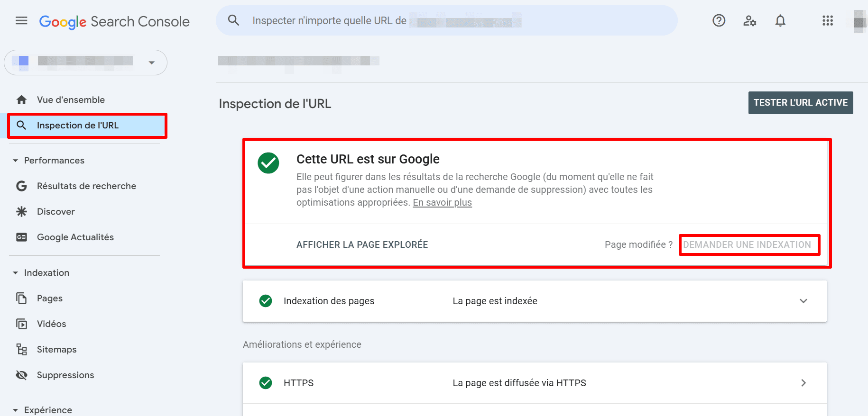Click TESTER L'URL ACTIVE button
This screenshot has height=416, width=868.
pyautogui.click(x=800, y=103)
